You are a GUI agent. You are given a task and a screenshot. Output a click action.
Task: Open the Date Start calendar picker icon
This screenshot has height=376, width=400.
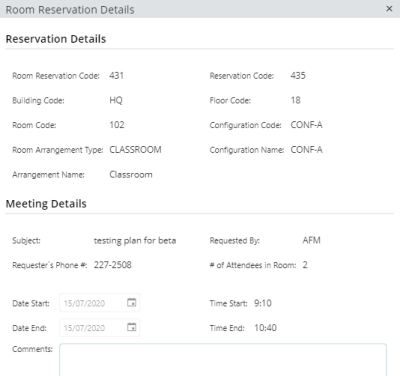132,302
